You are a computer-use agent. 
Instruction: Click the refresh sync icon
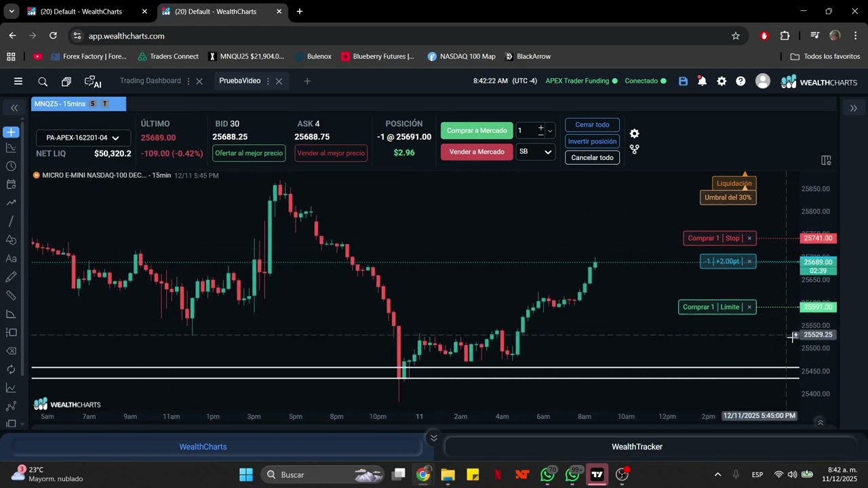pos(11,369)
